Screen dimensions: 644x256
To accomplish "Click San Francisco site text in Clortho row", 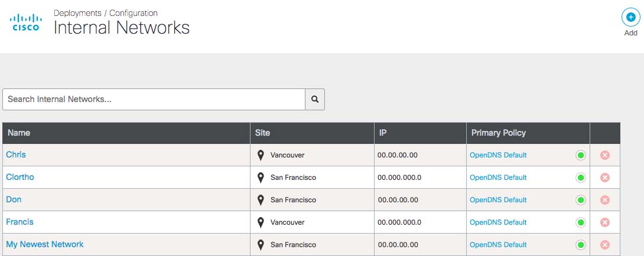I will pos(293,178).
